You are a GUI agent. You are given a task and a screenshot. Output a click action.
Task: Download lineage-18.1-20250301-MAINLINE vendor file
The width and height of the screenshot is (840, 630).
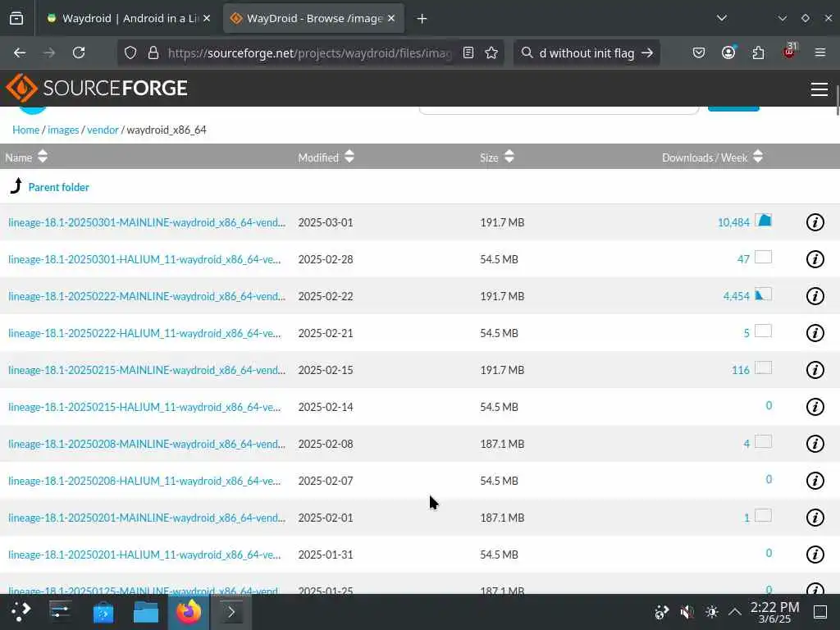[147, 222]
